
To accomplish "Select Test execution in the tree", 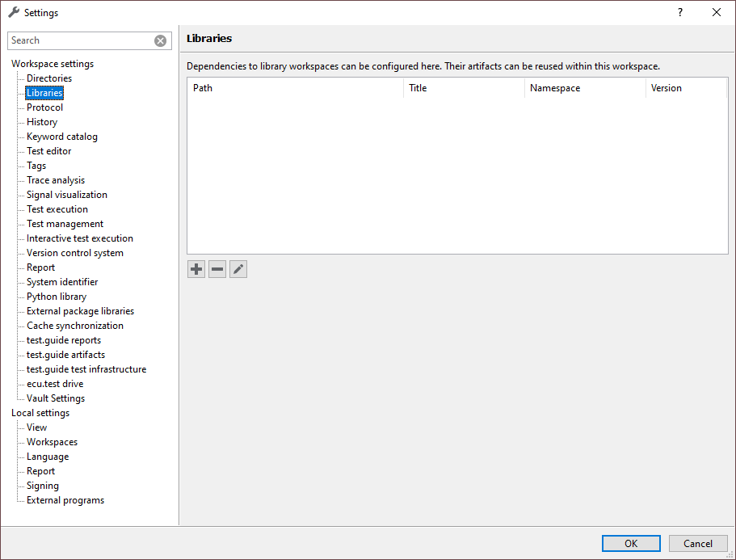I will (57, 209).
